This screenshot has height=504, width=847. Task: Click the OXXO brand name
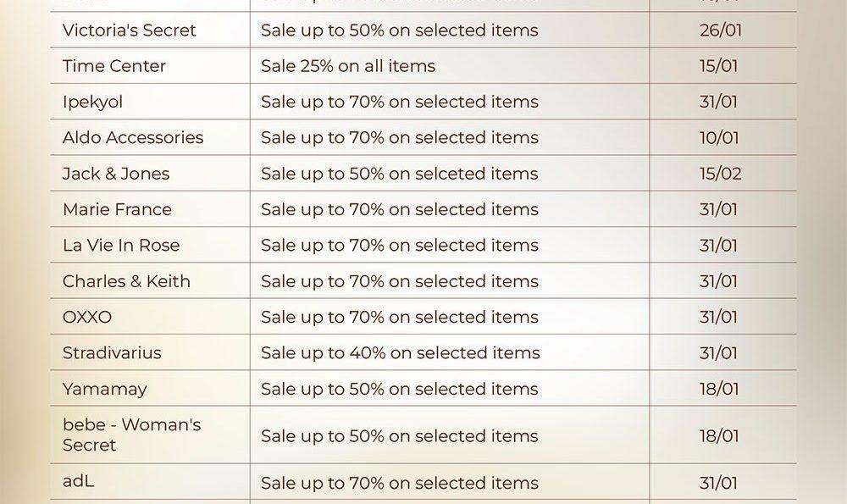87,318
